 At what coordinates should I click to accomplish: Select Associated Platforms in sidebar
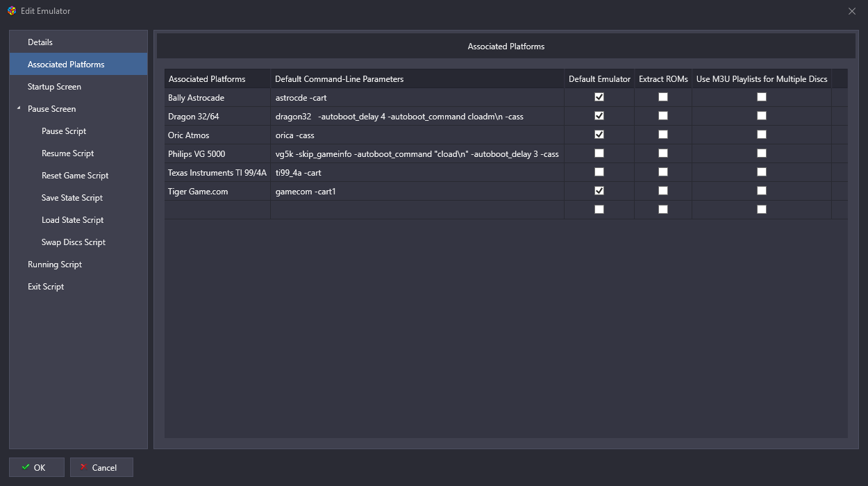[78, 65]
